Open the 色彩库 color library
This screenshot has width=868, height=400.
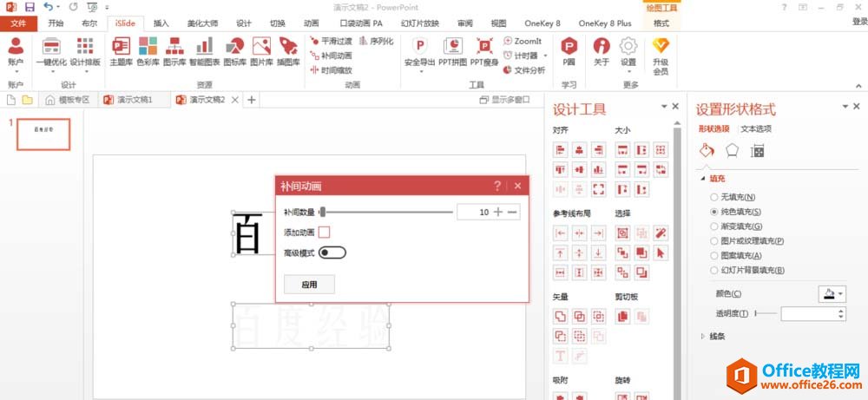148,52
